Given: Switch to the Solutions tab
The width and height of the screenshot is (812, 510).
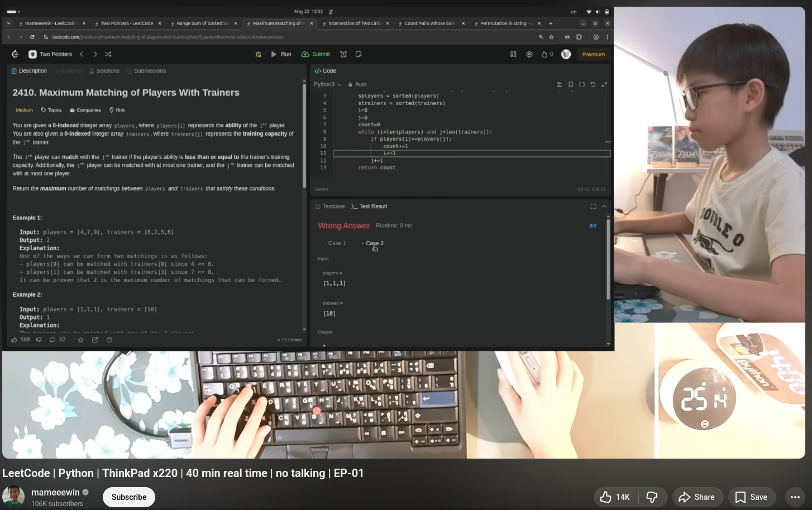Looking at the screenshot, I should pyautogui.click(x=104, y=71).
